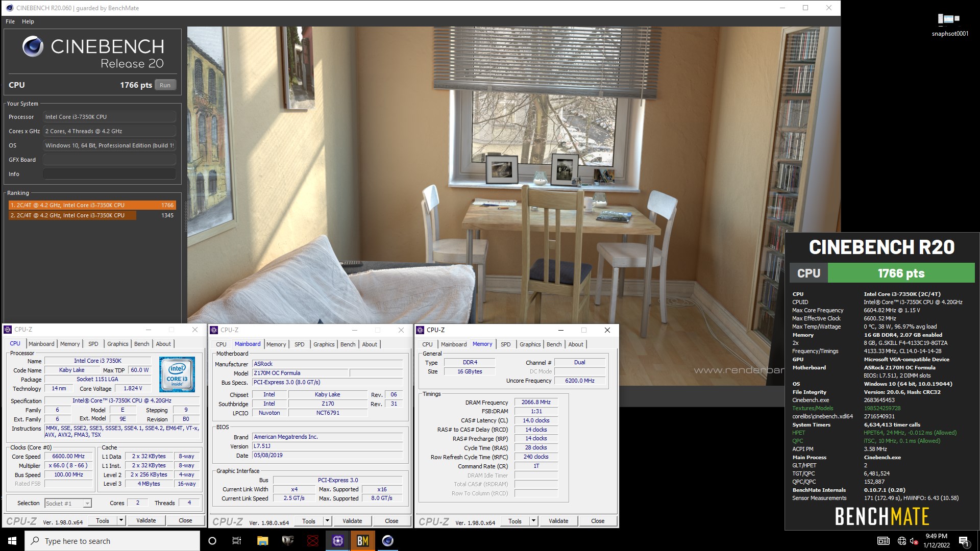Click Cinebench title bar app icon
This screenshot has height=551, width=980.
pos(9,8)
